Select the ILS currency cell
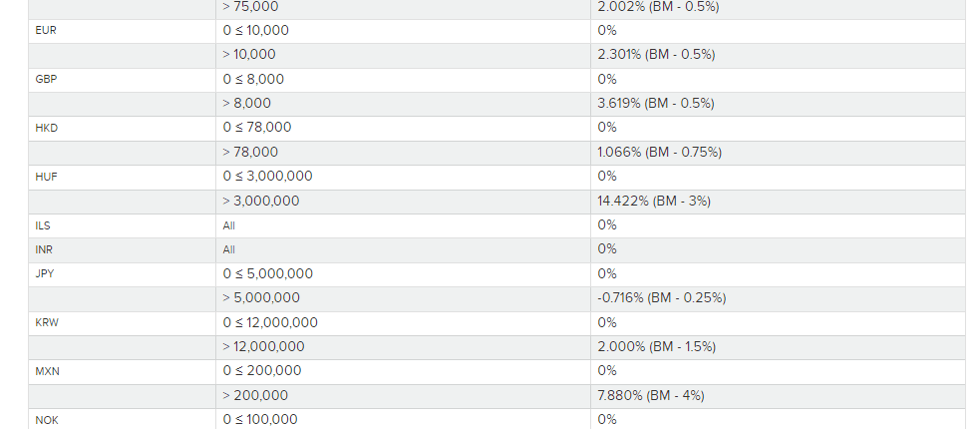Screen dimensions: 980x429 click(43, 225)
